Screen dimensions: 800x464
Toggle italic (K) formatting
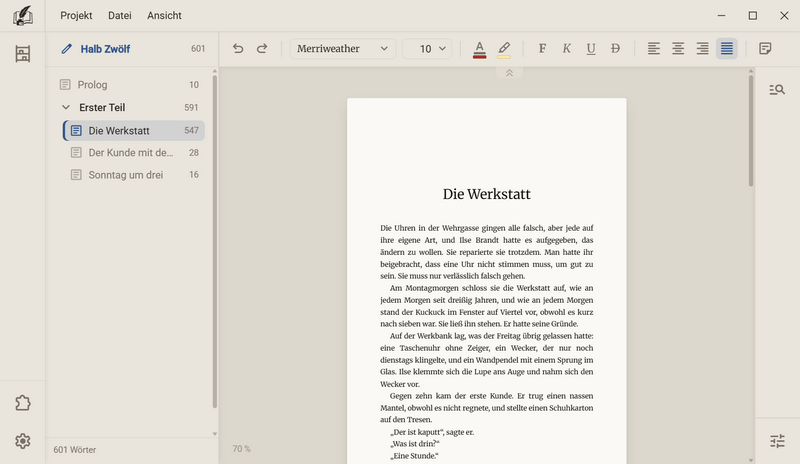click(x=566, y=48)
